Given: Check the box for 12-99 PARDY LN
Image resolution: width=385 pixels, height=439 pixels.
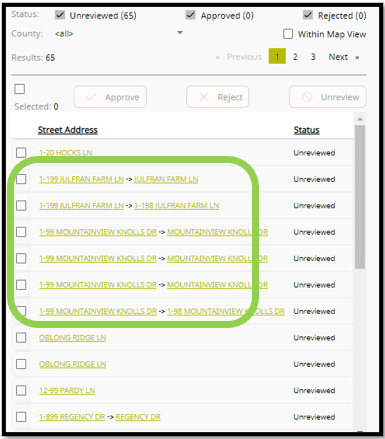Looking at the screenshot, I should (21, 390).
